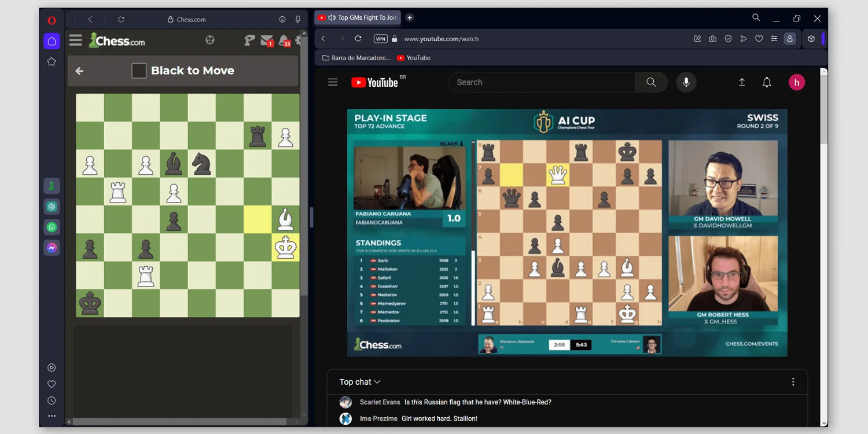Toggle Opera Easy Setup sliders icon
This screenshot has width=868, height=434.
click(x=774, y=39)
